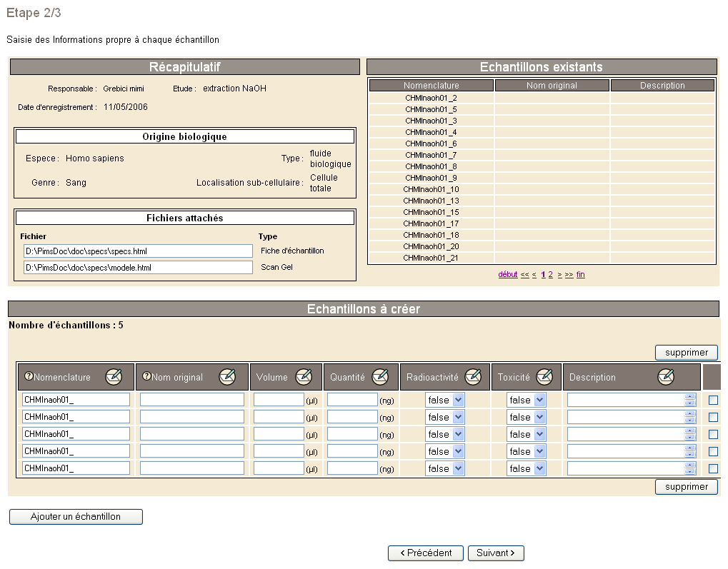Select the last sample row checkbox

713,468
